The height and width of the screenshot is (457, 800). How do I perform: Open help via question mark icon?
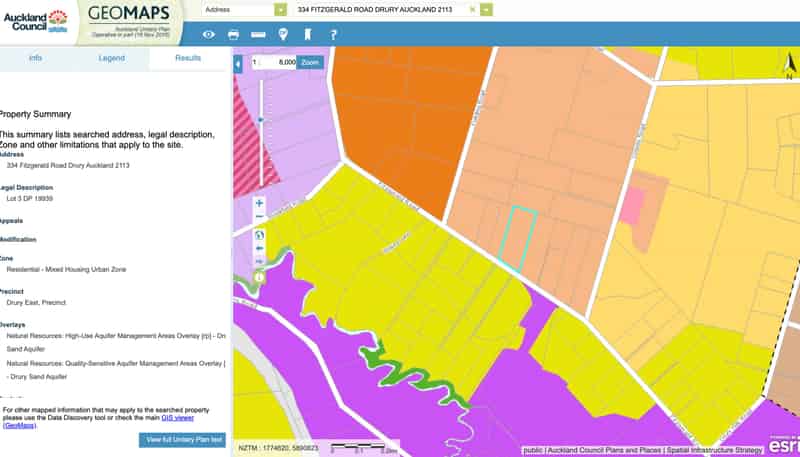333,34
